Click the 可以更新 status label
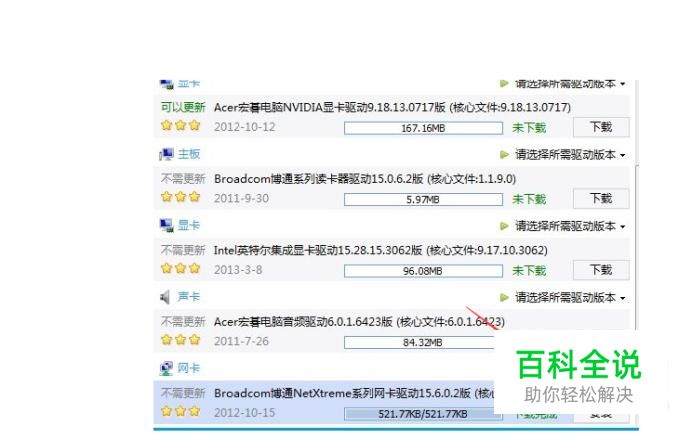692x439 pixels. [x=183, y=107]
